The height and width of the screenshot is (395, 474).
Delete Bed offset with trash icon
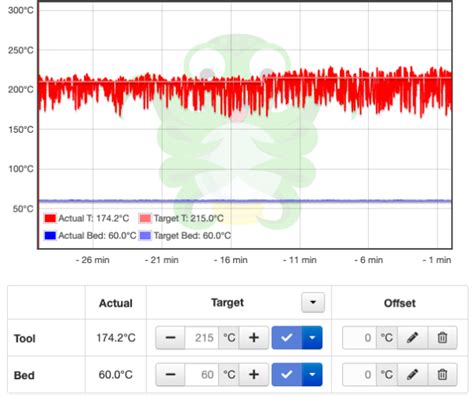[442, 374]
